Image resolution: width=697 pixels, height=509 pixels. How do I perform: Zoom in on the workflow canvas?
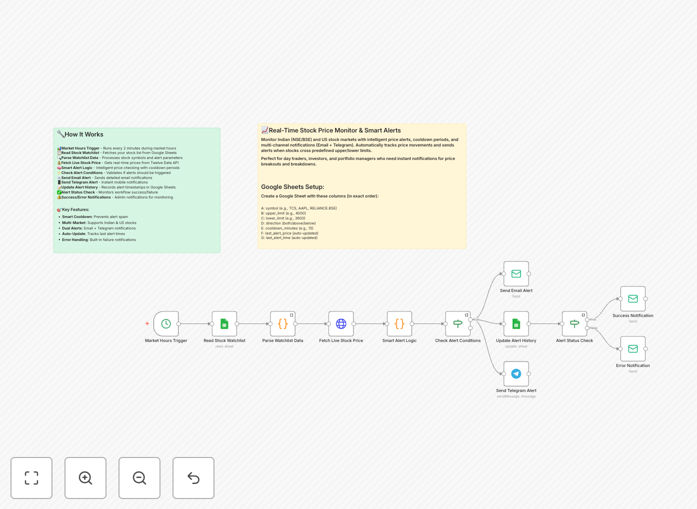[85, 478]
